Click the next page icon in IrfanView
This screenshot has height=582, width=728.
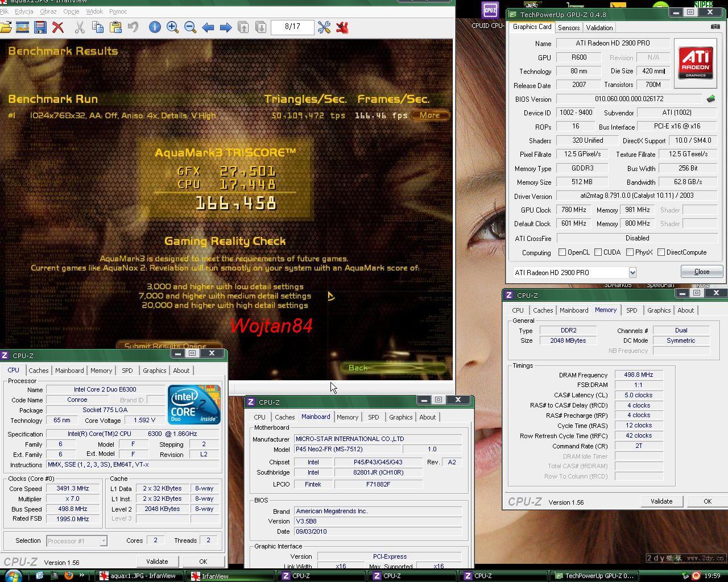(x=260, y=27)
